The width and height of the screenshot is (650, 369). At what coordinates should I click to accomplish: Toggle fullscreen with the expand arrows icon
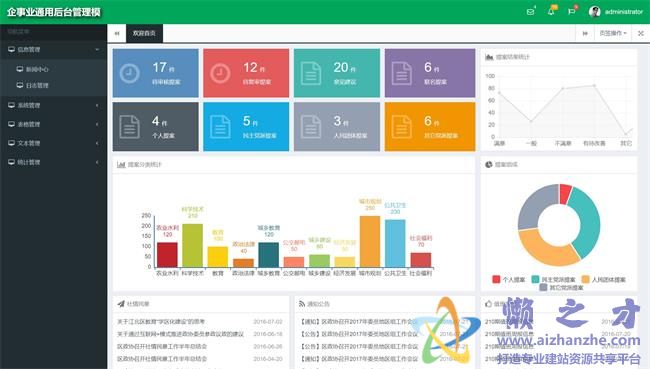coord(640,33)
